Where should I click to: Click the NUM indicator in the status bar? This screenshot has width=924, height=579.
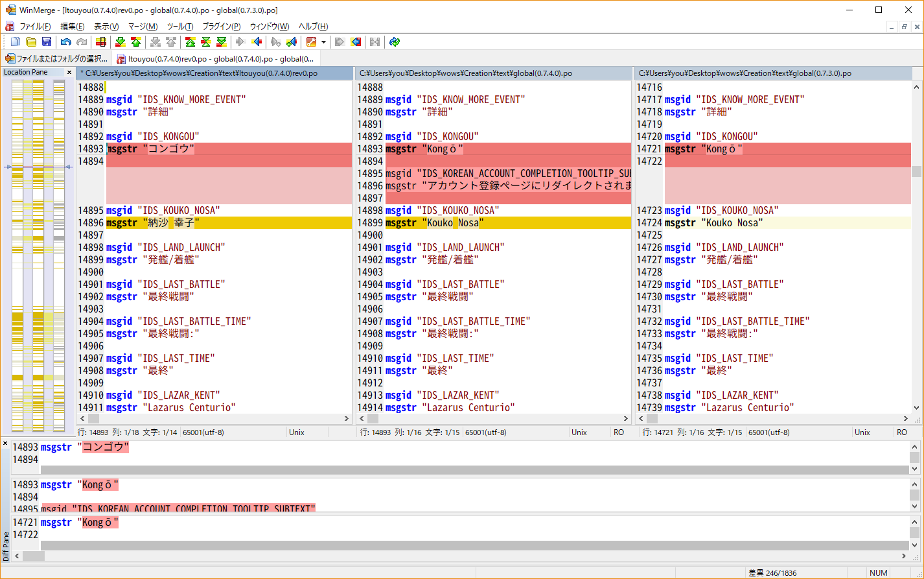pyautogui.click(x=879, y=573)
